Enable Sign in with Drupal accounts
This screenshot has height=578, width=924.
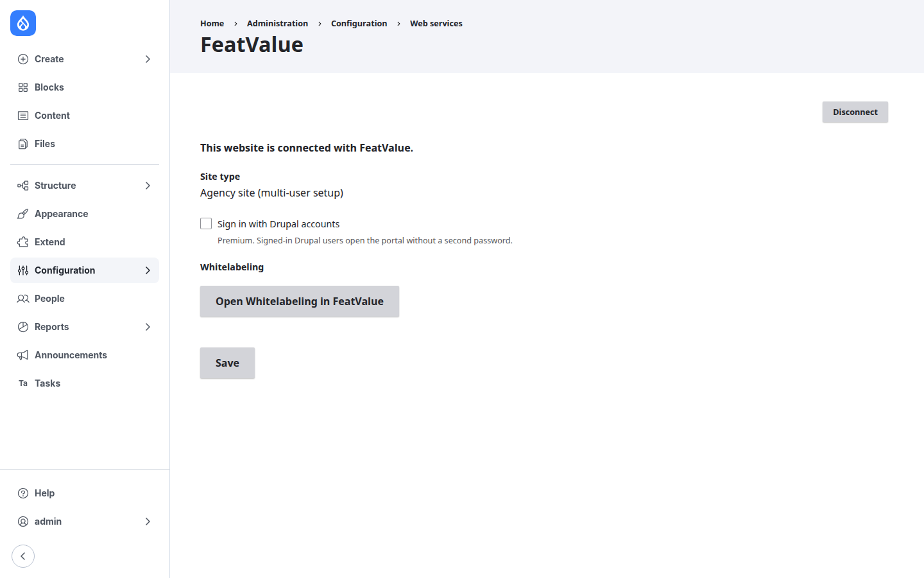point(206,223)
